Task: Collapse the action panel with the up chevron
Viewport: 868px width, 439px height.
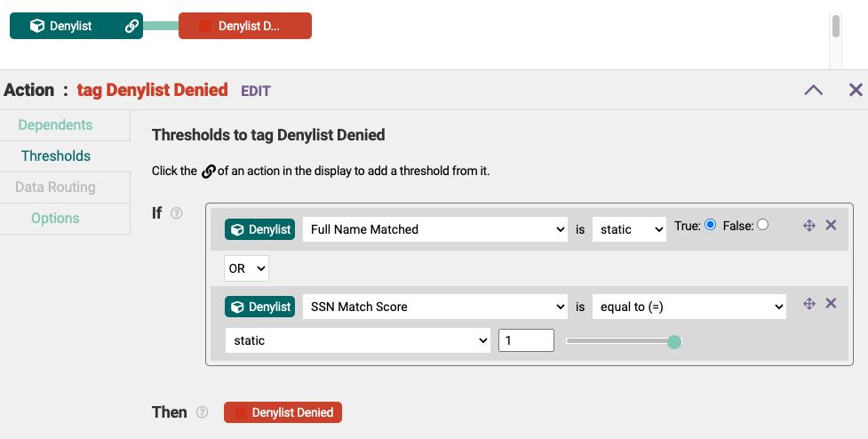Action: [x=813, y=90]
